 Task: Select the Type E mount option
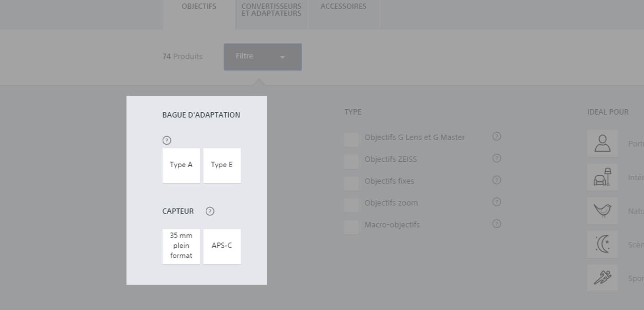point(222,165)
